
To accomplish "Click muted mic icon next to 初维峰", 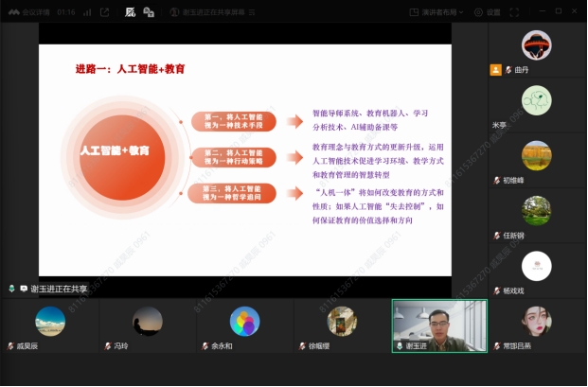I will 495,180.
